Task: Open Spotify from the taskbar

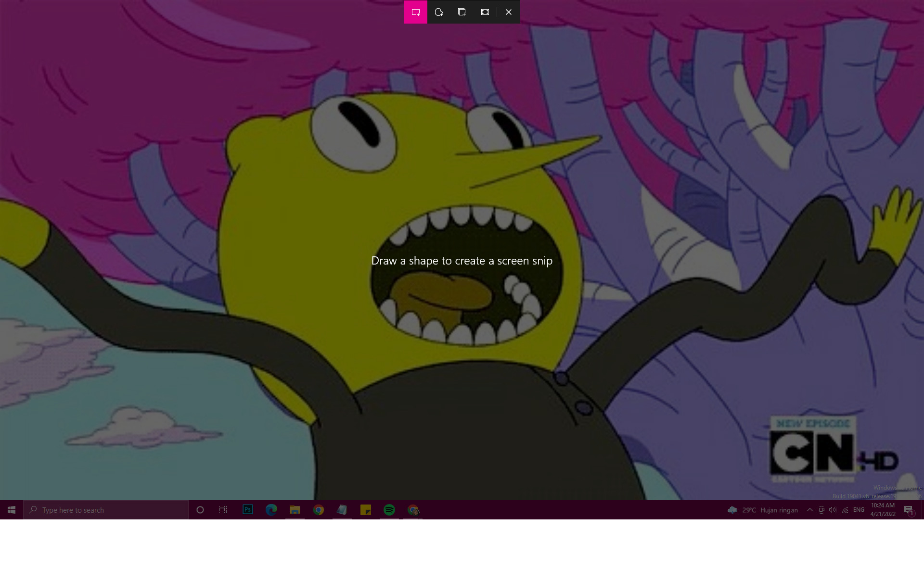Action: [x=389, y=510]
